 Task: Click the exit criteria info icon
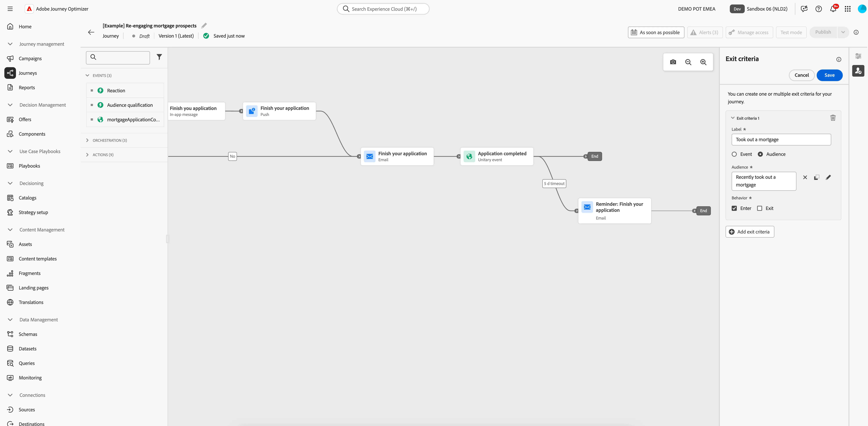coord(839,59)
